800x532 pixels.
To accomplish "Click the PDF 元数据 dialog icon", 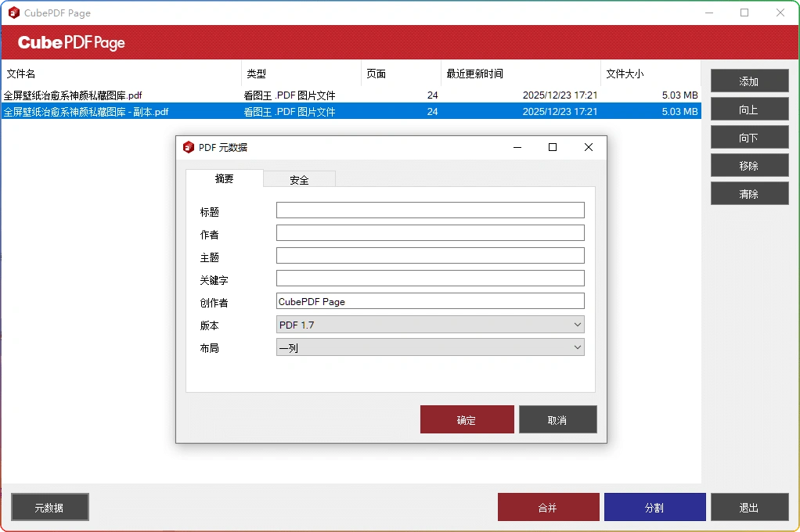I will (x=189, y=147).
